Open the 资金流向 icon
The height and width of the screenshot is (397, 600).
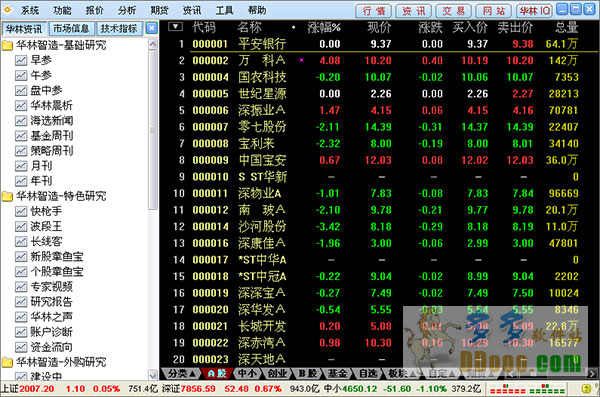(21, 347)
